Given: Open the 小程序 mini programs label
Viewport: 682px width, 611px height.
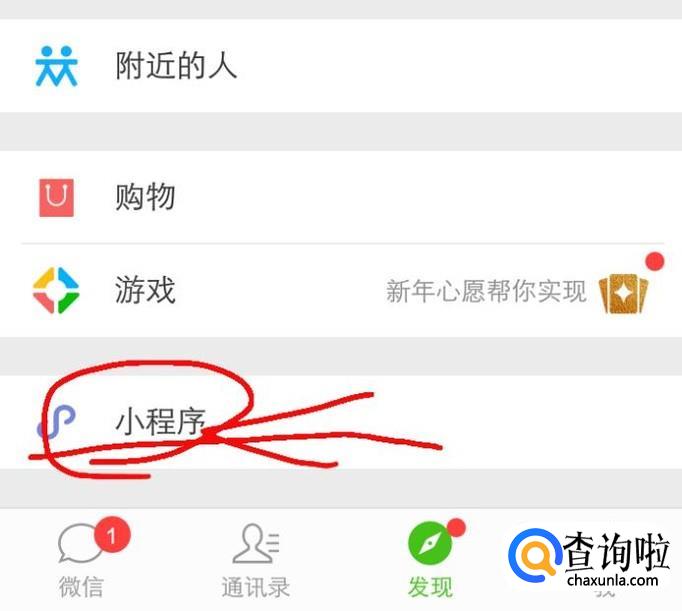Looking at the screenshot, I should click(160, 421).
